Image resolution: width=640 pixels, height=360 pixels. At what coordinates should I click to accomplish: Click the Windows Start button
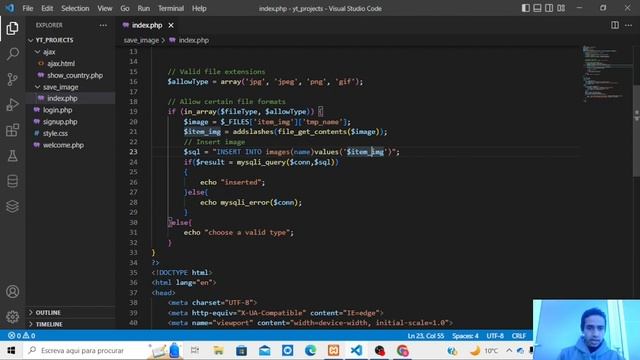coord(11,351)
